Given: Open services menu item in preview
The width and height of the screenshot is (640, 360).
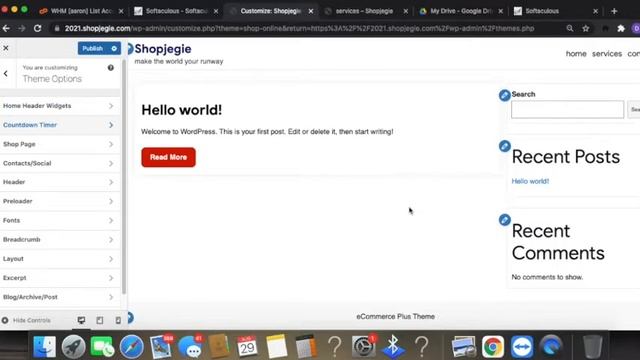Looking at the screenshot, I should tap(607, 54).
